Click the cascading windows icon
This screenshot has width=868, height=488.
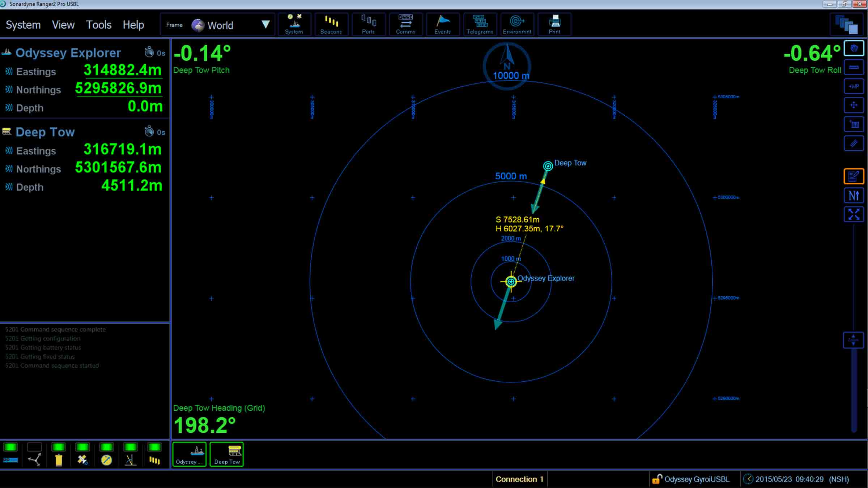(x=846, y=25)
